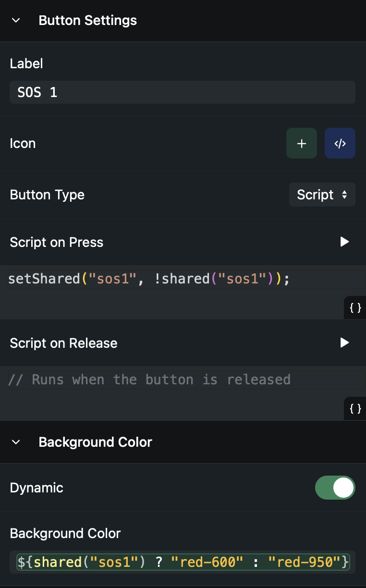
Task: Click the Background Color section header title
Action: (95, 442)
